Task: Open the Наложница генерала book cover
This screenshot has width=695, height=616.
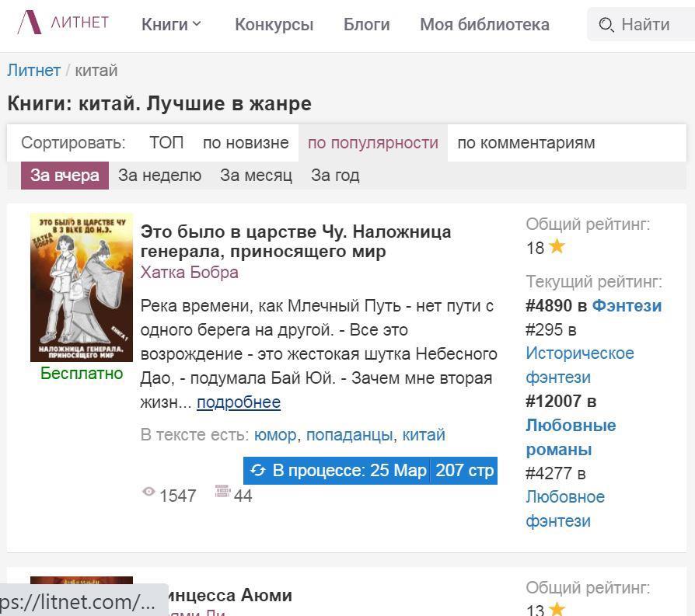Action: pyautogui.click(x=82, y=287)
